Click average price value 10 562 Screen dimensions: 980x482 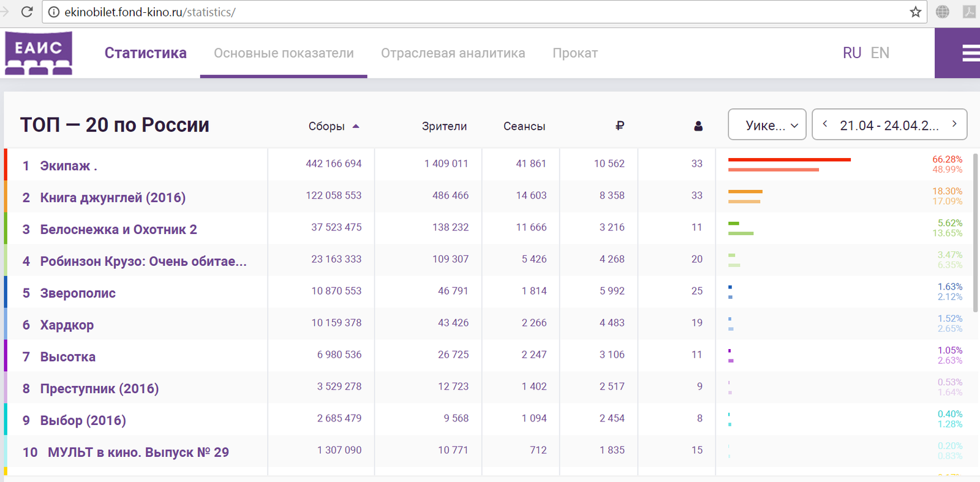[x=609, y=164]
